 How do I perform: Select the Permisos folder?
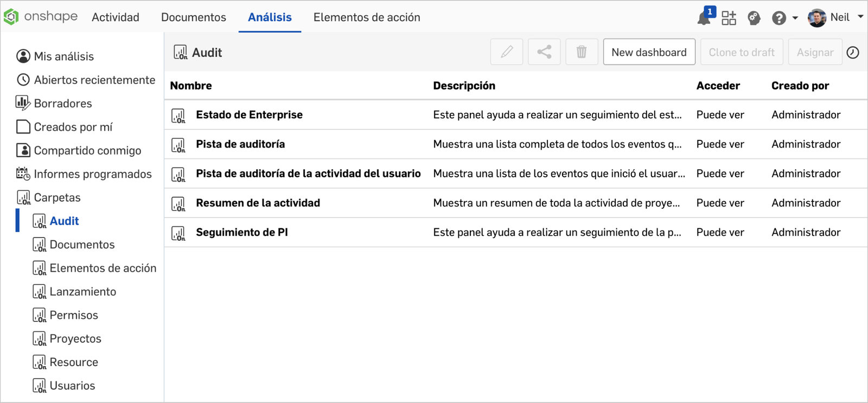pos(74,315)
